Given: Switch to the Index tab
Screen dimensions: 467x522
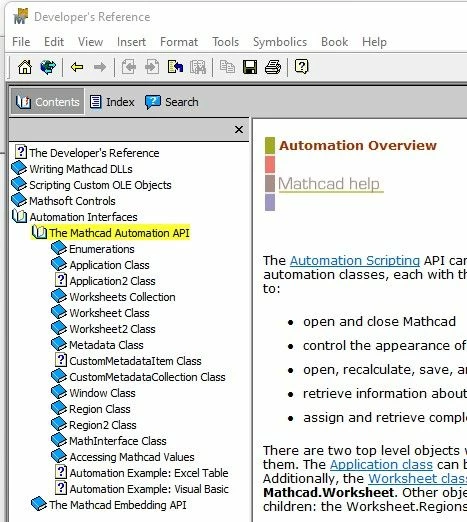Looking at the screenshot, I should tap(112, 102).
